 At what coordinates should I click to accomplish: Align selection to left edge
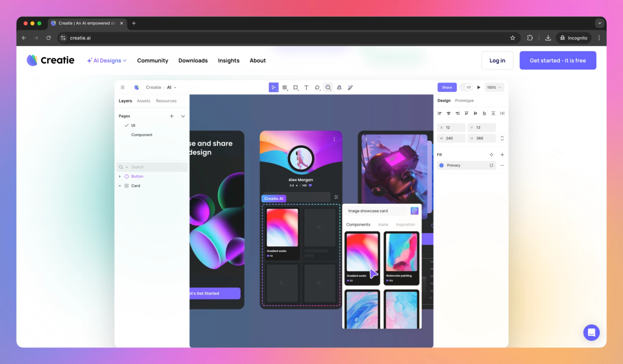click(439, 113)
